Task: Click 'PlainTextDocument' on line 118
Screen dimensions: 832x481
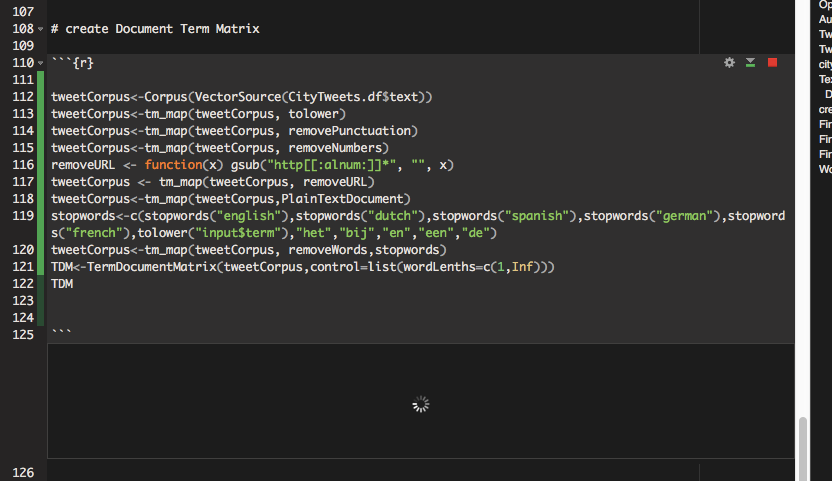Action: 342,199
